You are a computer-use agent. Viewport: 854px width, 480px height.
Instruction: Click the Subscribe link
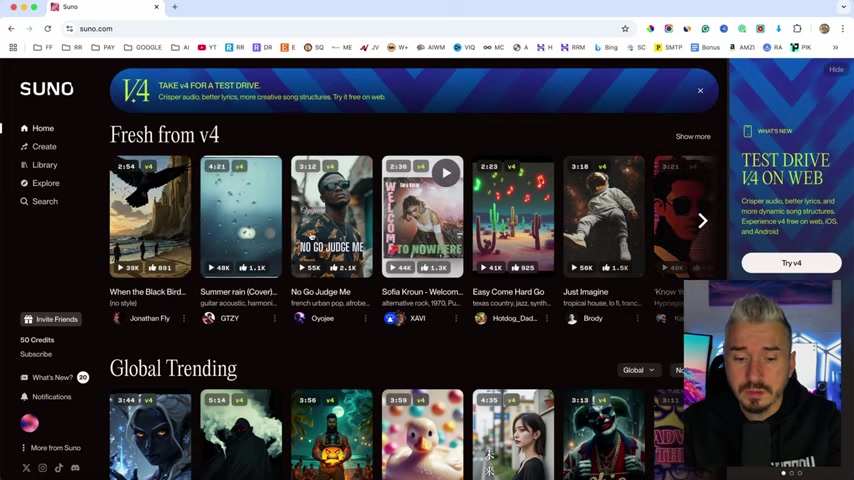point(36,354)
